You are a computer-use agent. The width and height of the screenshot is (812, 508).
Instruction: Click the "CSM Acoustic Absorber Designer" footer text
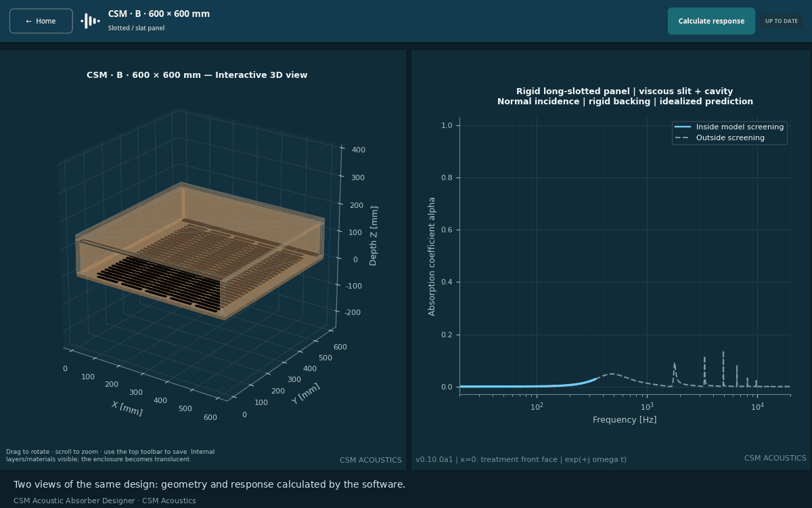104,501
